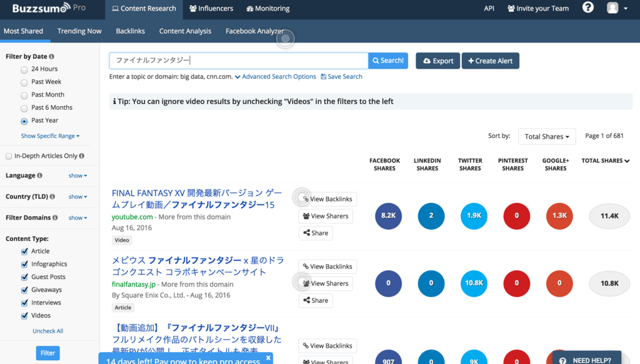640x364 pixels.
Task: Click the Search! button
Action: (387, 61)
